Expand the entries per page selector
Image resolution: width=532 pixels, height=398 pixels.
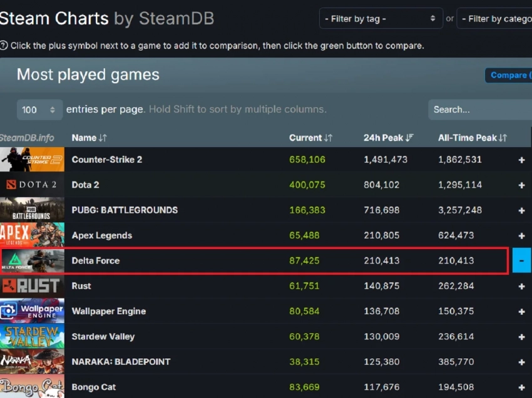pyautogui.click(x=39, y=110)
